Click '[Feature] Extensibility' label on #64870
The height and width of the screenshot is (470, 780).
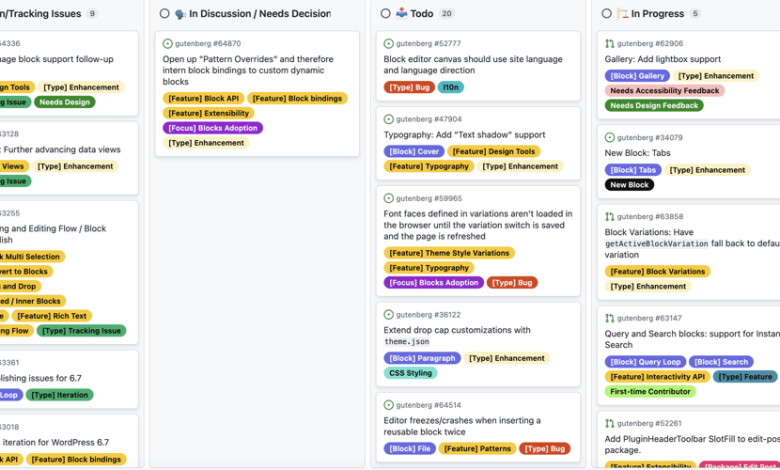(208, 113)
